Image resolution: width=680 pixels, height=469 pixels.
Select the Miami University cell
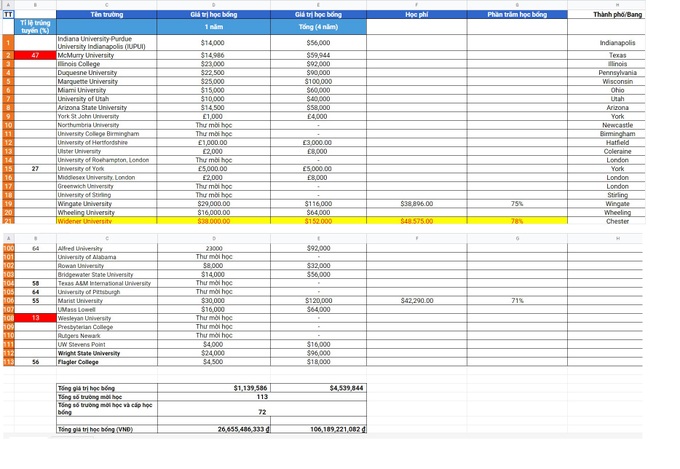click(107, 90)
